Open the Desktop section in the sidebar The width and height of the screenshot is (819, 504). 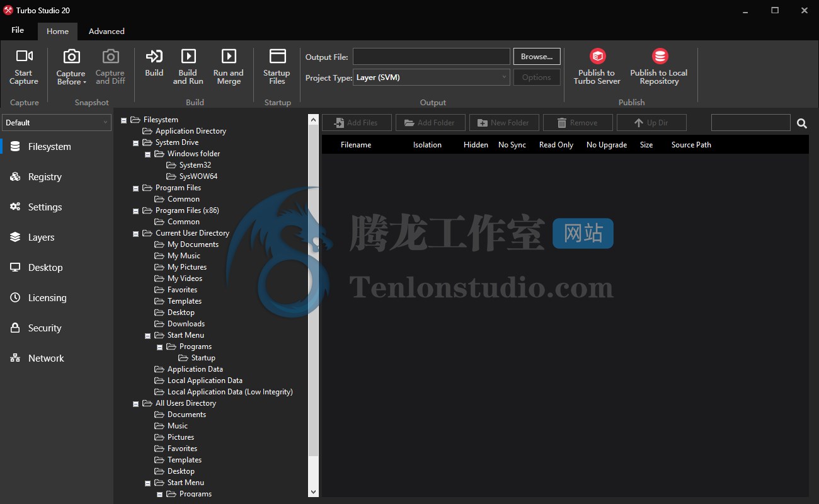click(57, 268)
